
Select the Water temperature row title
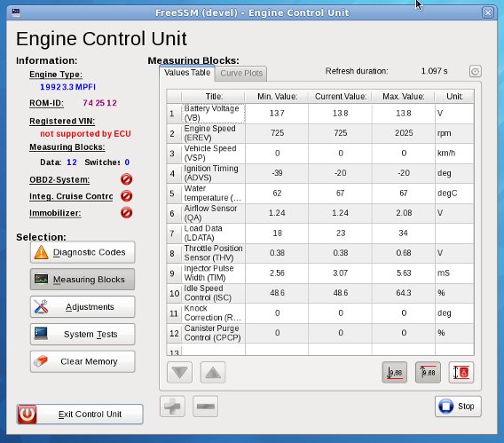[214, 193]
